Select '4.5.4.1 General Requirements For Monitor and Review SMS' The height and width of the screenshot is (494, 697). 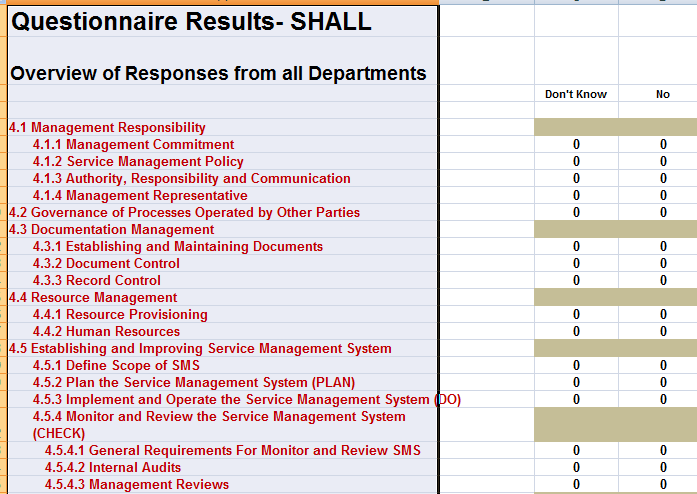(x=232, y=450)
